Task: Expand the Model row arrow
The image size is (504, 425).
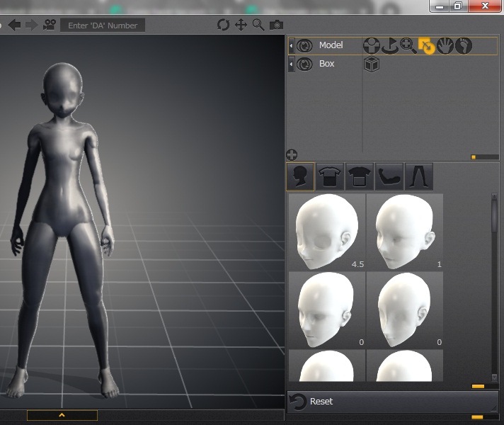Action: tap(291, 45)
